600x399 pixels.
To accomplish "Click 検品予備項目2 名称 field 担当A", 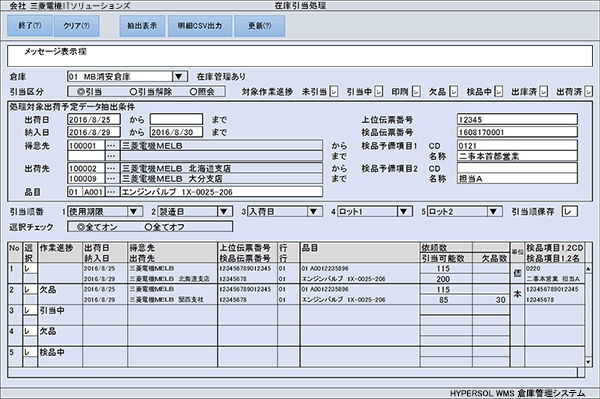I will (x=517, y=179).
